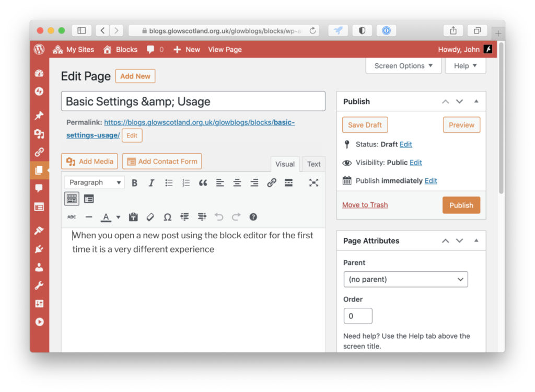Toggle the toolbar kitchen sink
Image resolution: width=535 pixels, height=392 pixels.
point(72,199)
